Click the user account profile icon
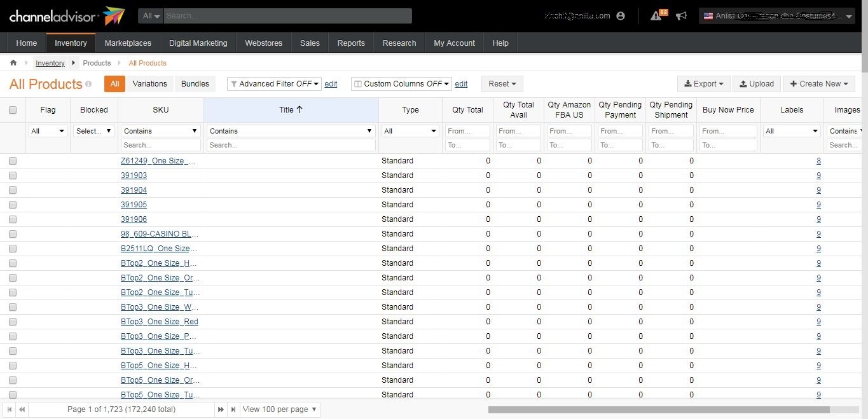The width and height of the screenshot is (868, 419). click(x=621, y=16)
